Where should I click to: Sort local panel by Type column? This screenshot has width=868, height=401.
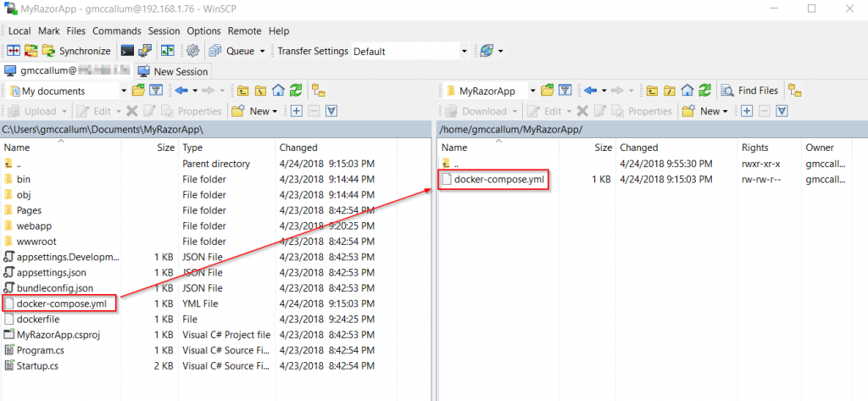(x=226, y=148)
